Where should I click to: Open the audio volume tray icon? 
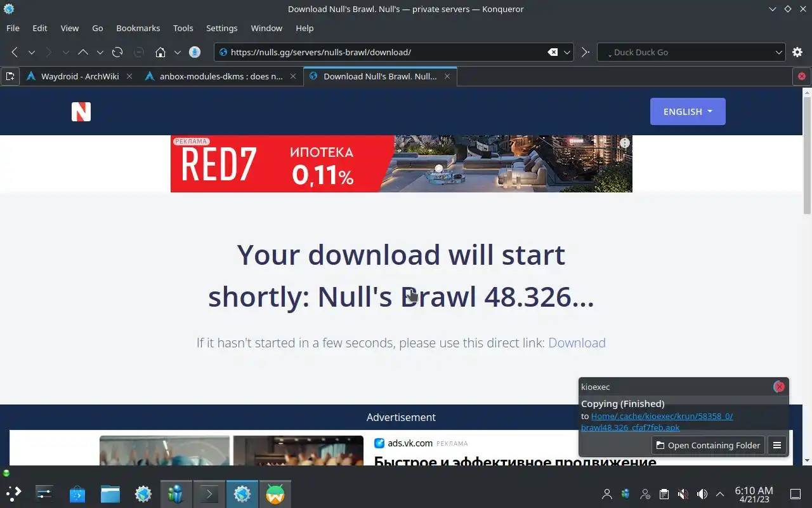(702, 494)
